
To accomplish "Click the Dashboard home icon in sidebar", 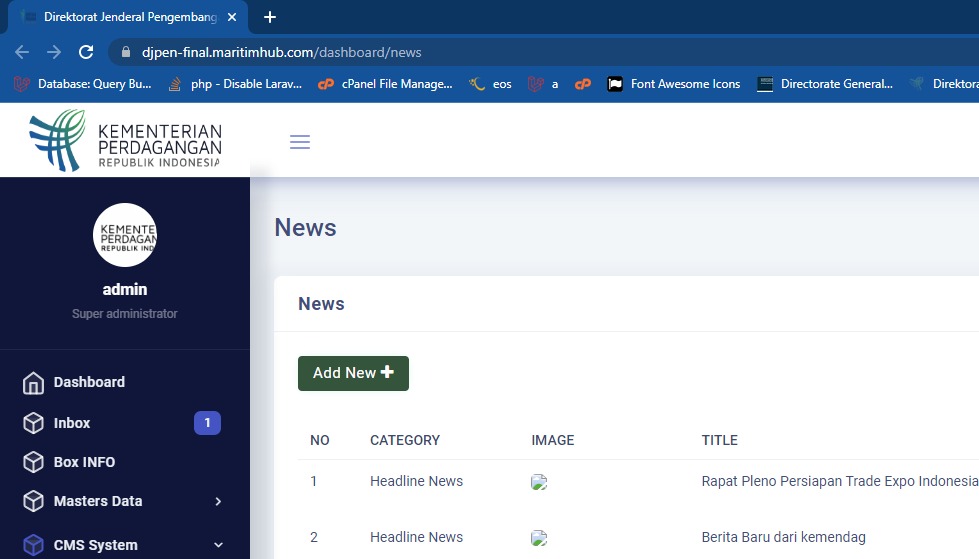I will click(33, 383).
